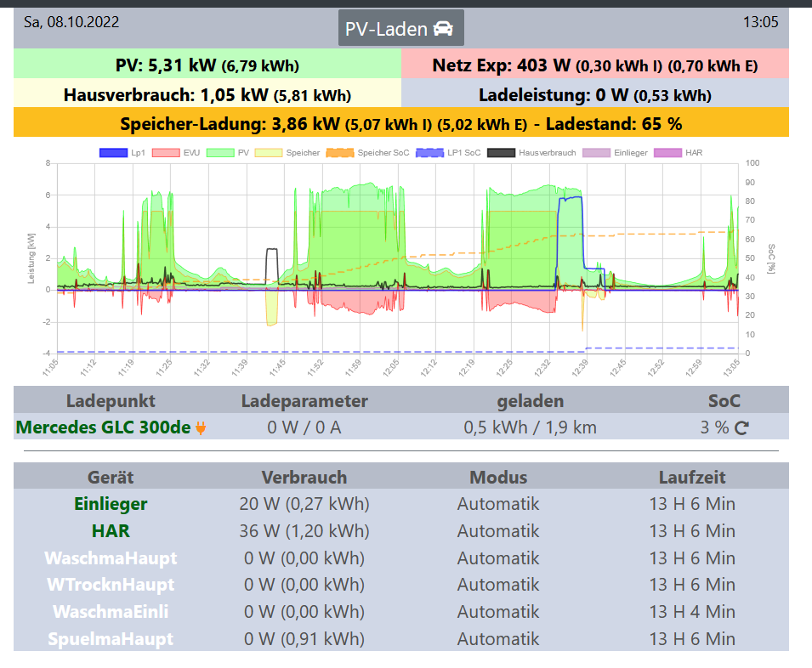Click the car icon in PV-Laden button

tap(443, 29)
